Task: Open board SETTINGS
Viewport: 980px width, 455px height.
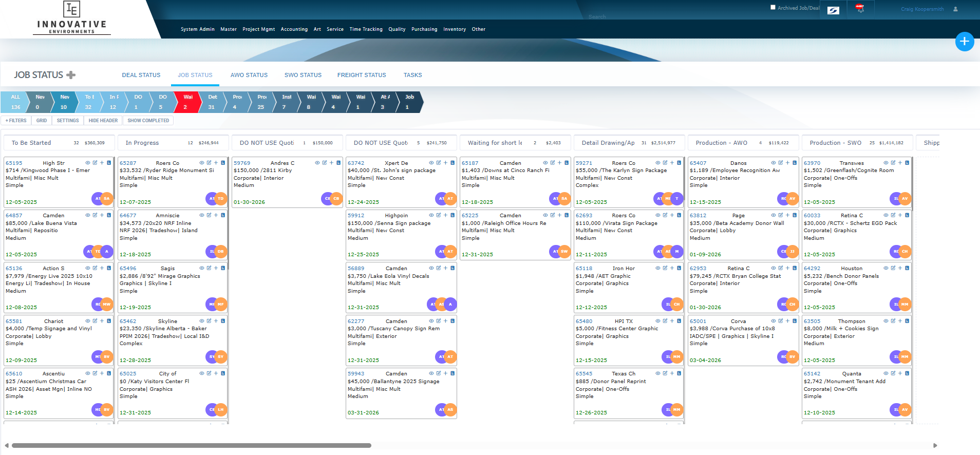Action: 68,121
